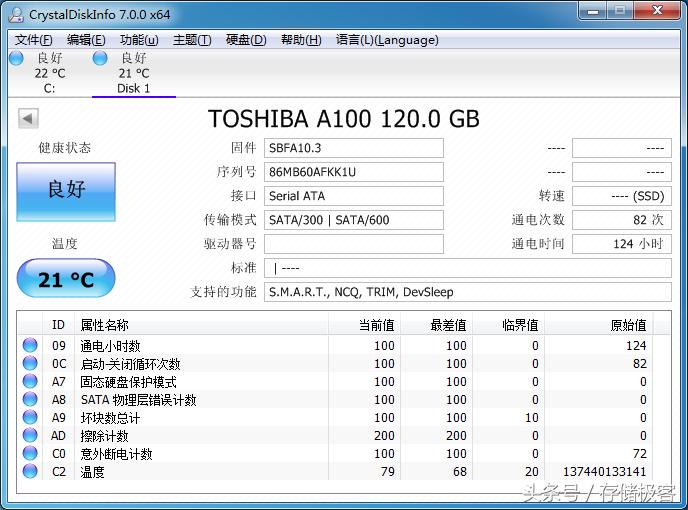Click status orb for attribute 09 通电小时数

click(30, 346)
